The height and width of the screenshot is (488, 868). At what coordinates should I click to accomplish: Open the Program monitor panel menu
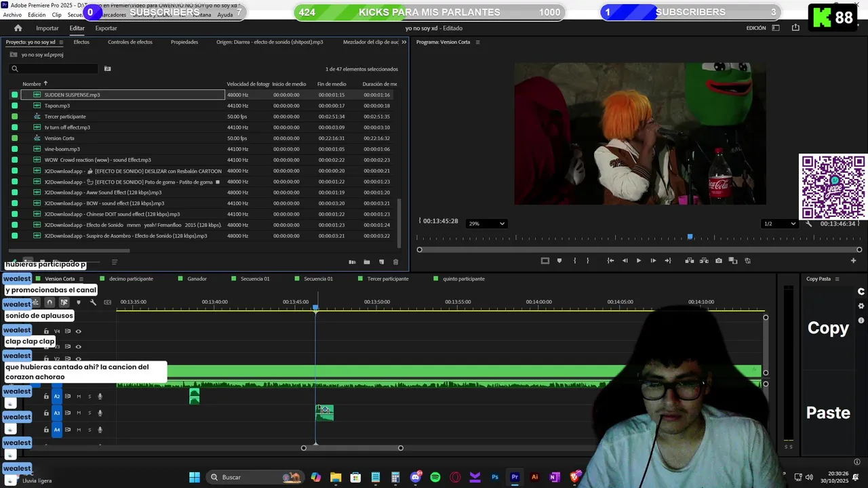(477, 42)
